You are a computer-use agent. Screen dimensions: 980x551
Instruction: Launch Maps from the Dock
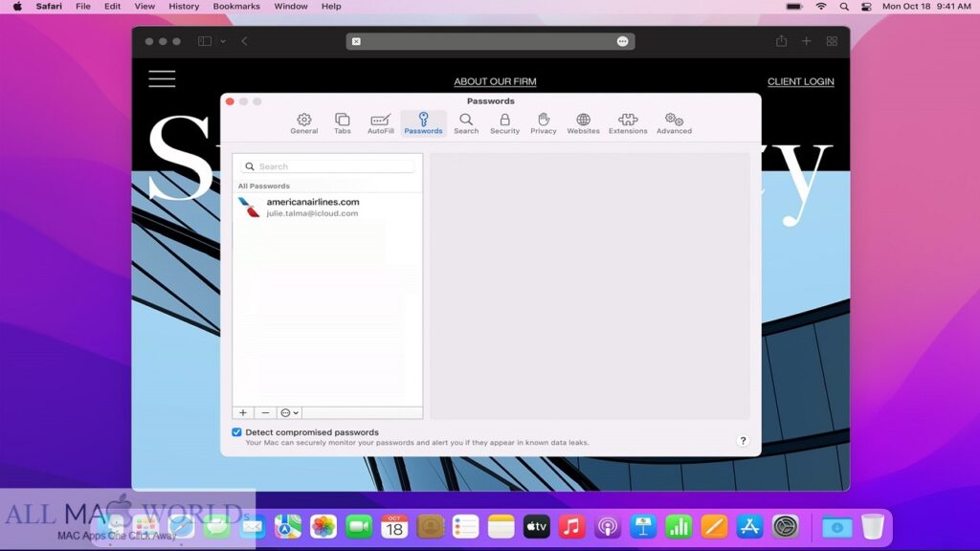[x=287, y=527]
